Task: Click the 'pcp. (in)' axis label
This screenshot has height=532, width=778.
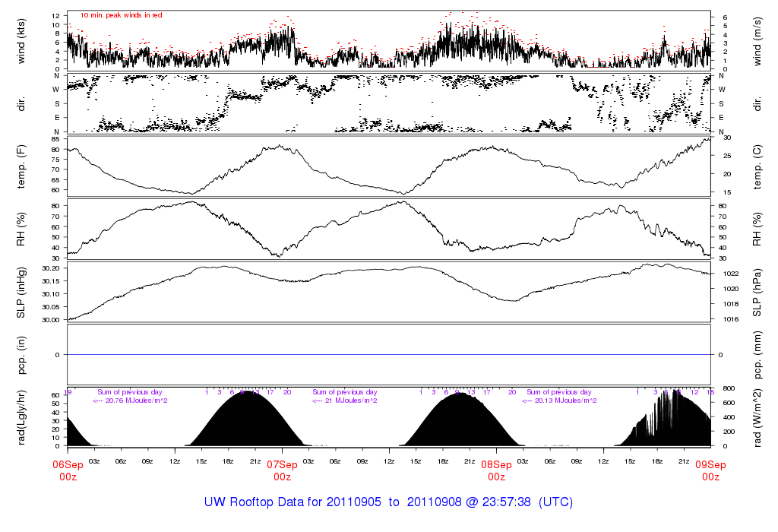Action: click(21, 355)
